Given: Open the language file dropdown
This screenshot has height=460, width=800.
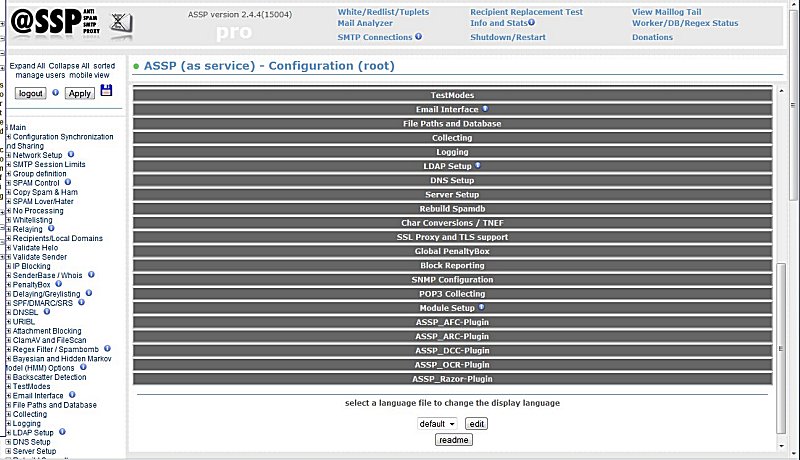Looking at the screenshot, I should coord(437,424).
